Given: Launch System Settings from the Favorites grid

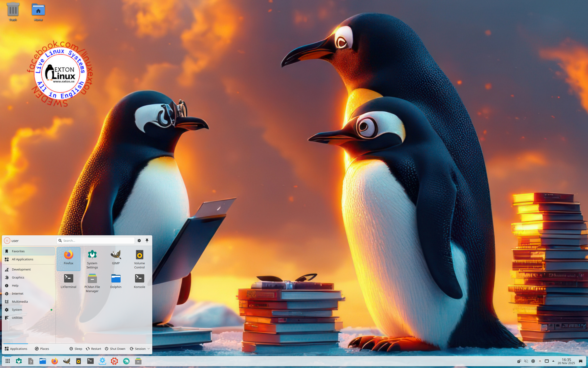Looking at the screenshot, I should 92,259.
